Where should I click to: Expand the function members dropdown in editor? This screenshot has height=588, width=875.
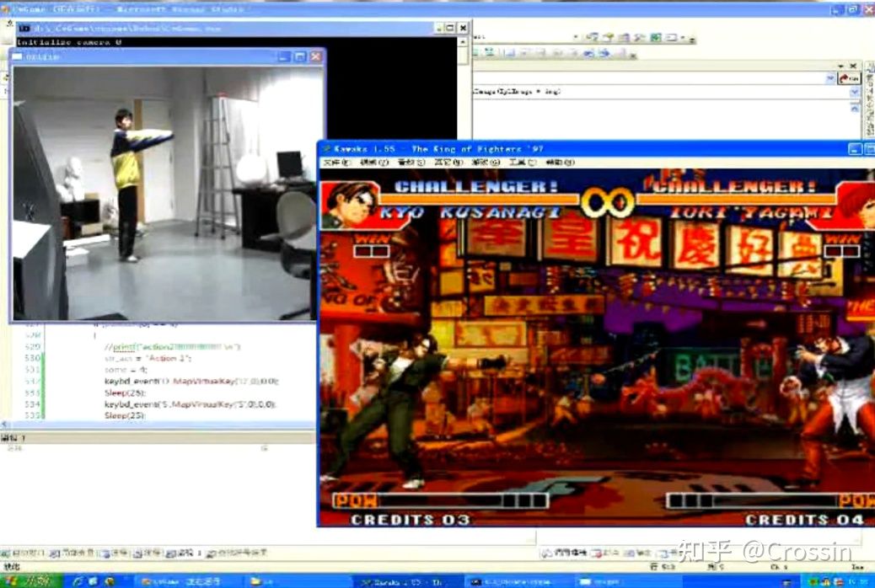click(855, 92)
